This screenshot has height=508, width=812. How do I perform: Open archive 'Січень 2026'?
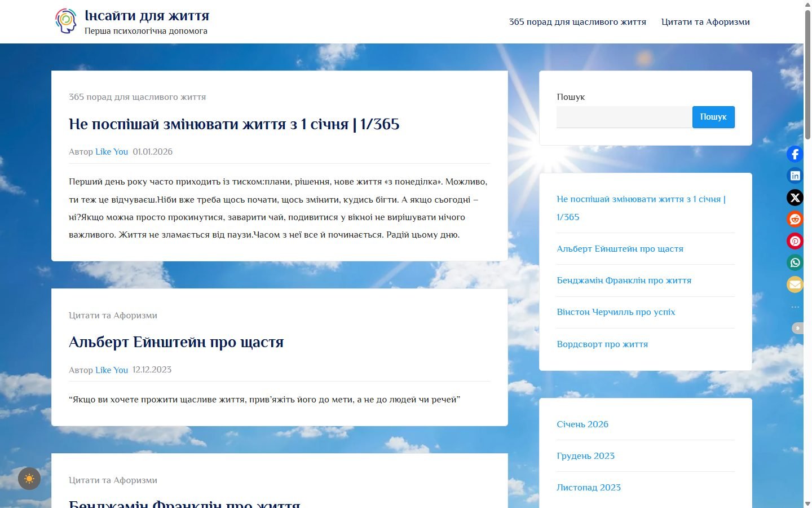[582, 424]
